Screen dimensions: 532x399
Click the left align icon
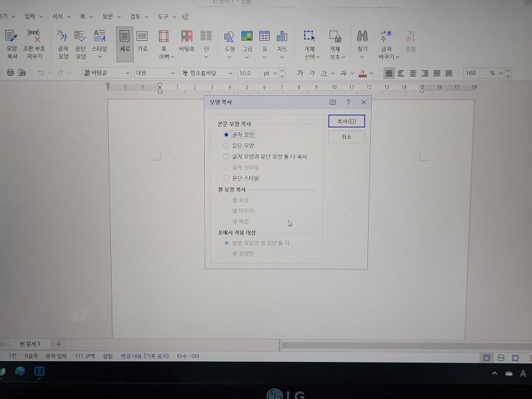click(401, 73)
